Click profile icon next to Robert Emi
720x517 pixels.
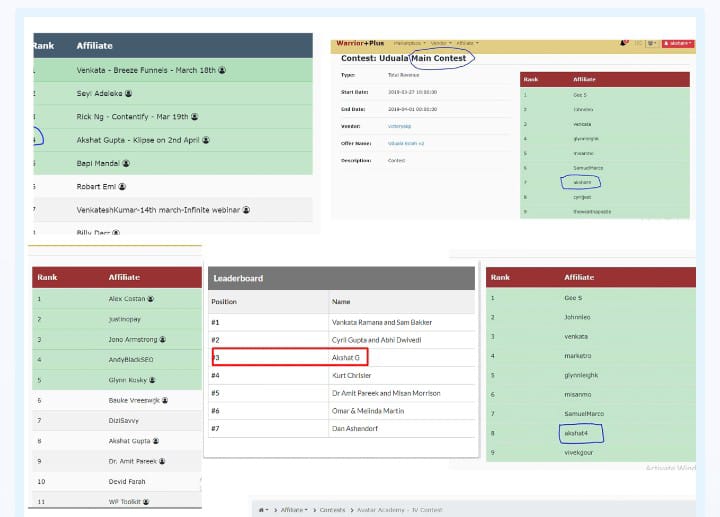(x=123, y=187)
